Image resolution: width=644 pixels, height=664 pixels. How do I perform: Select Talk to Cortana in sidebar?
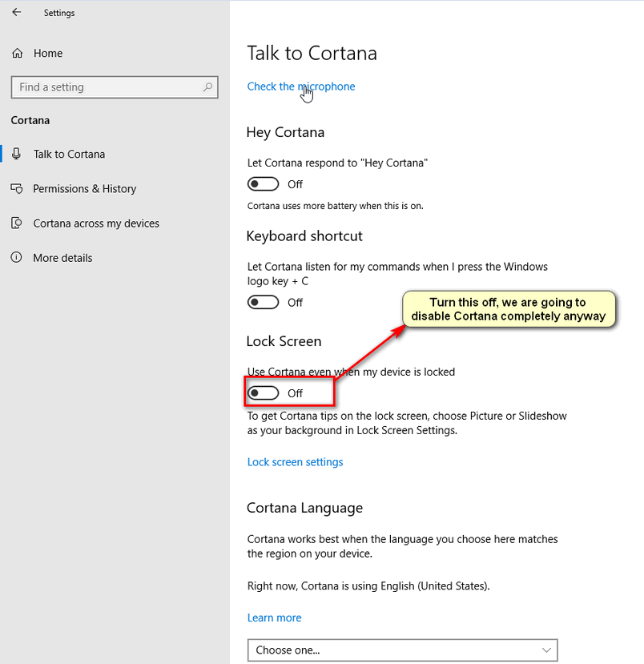tap(69, 154)
